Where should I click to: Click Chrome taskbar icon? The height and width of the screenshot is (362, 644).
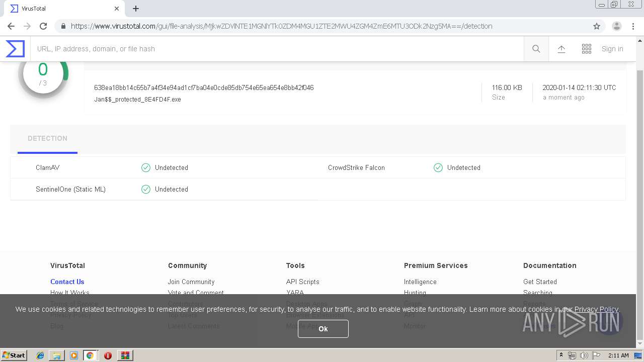[90, 355]
